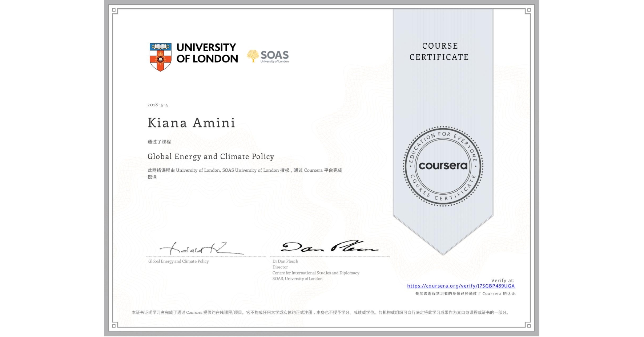Click the UNIVERSITY OF LONDON wordmark
Viewport: 644px width, 337px height.
pyautogui.click(x=207, y=53)
